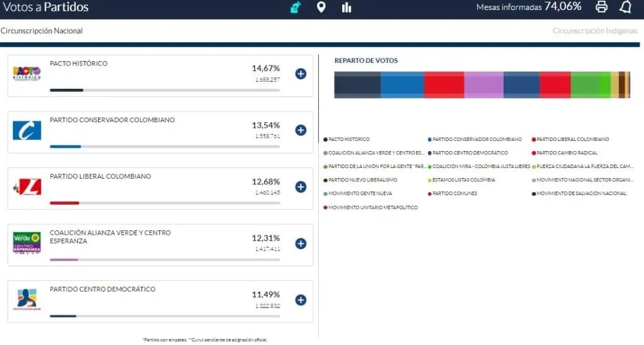644x345 pixels.
Task: Click the Pacto Histórico 14,67% percentage
Action: pos(266,68)
